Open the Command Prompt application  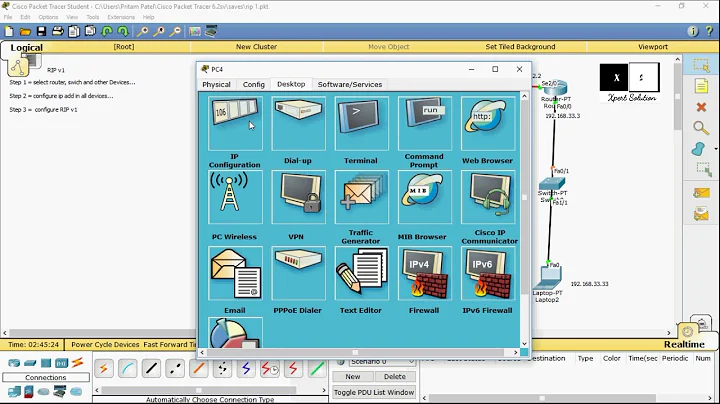[425, 123]
